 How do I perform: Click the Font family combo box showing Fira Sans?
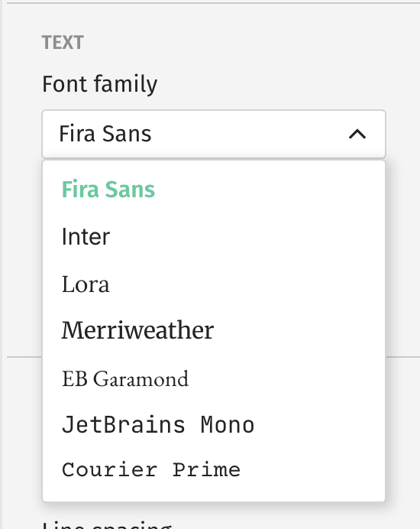214,134
